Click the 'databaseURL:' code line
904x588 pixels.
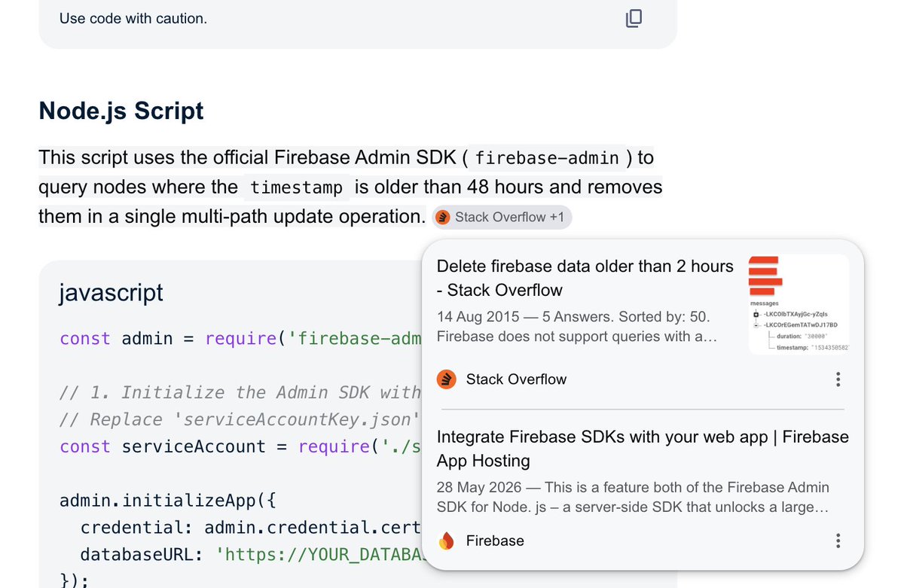252,555
